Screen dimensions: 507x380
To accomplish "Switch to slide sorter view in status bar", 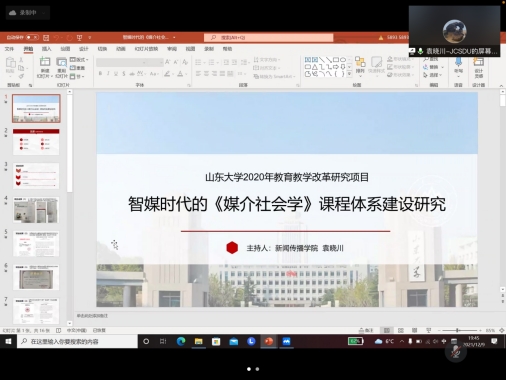I will pos(401,330).
